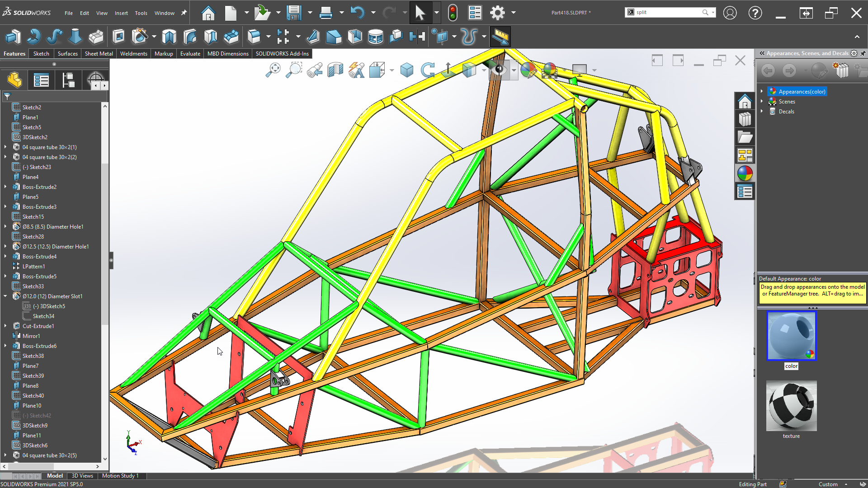The height and width of the screenshot is (488, 868).
Task: Choose the Lofted Boss/Base tool
Action: [75, 37]
